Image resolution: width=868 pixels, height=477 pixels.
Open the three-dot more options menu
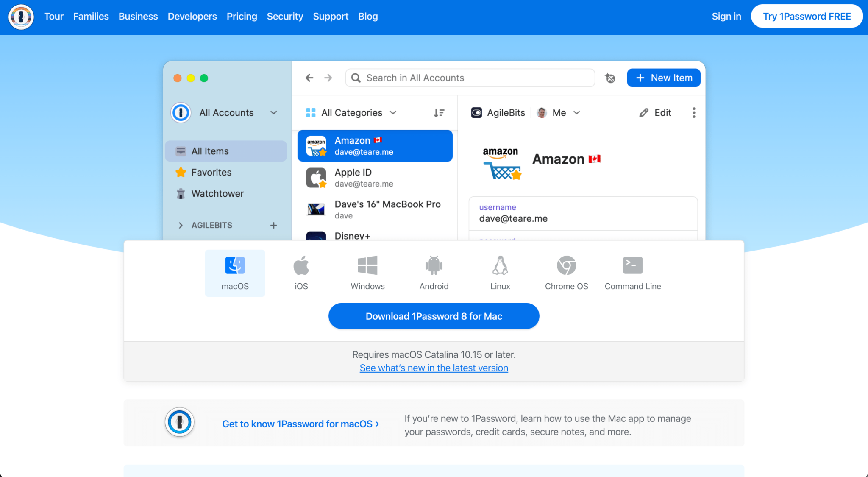point(694,113)
